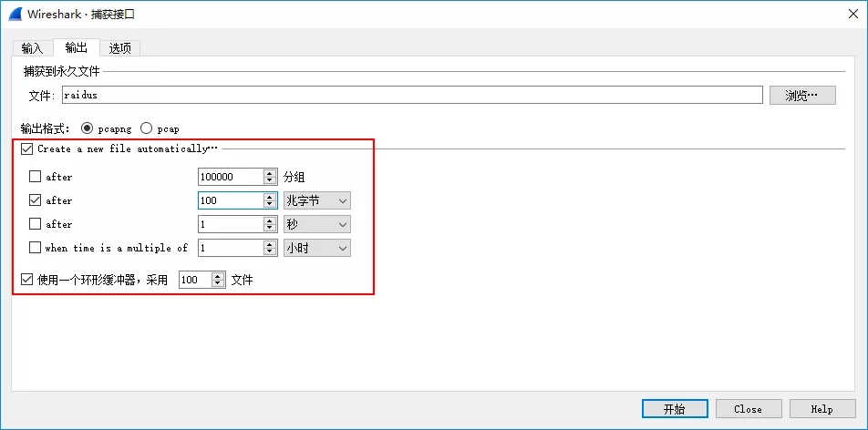This screenshot has height=430, width=868.
Task: Expand the 秒 time unit dropdown
Action: [316, 224]
